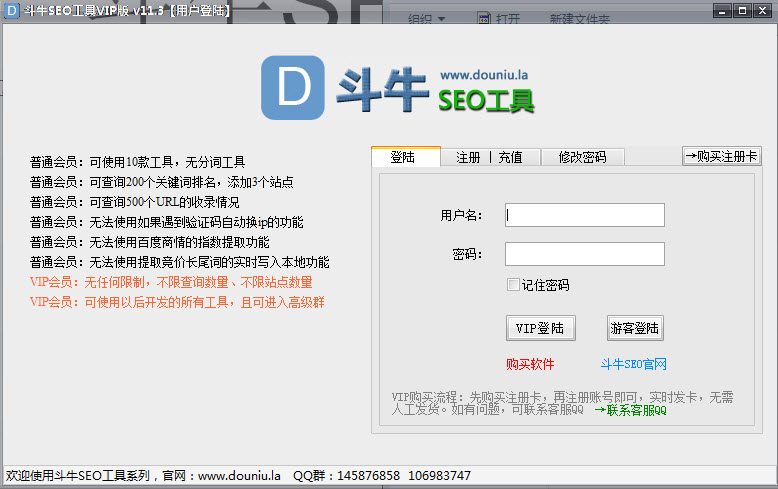Click the line about 百度商情的指数提取功能
This screenshot has width=778, height=489.
[x=149, y=242]
